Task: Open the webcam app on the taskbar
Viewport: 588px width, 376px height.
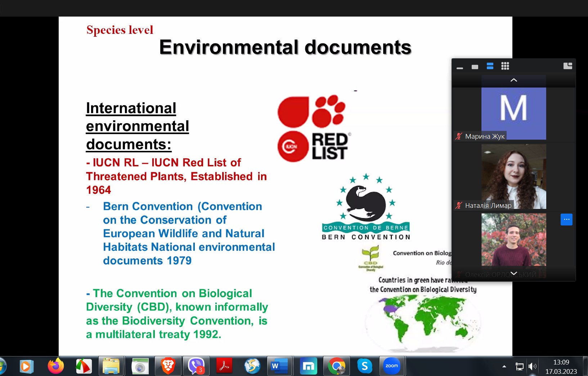Action: 140,366
